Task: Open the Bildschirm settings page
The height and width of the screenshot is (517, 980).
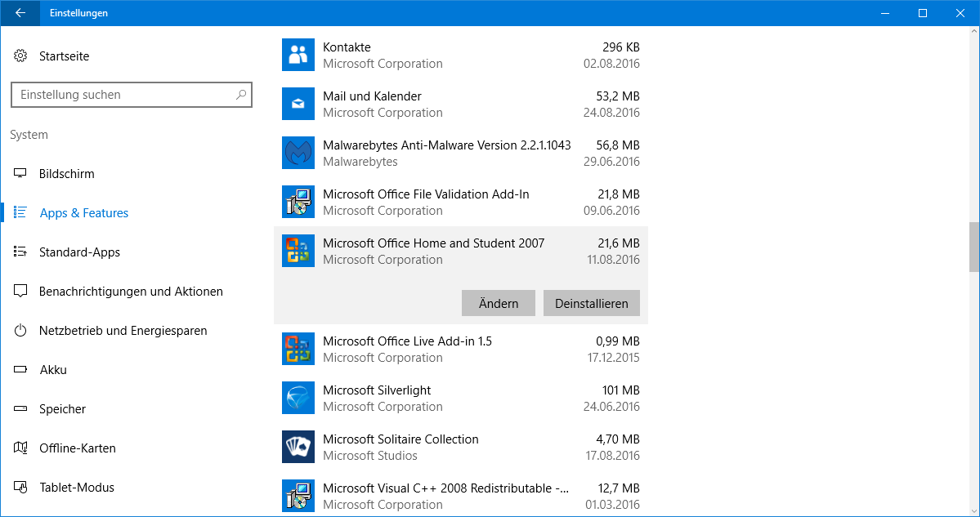Action: click(67, 174)
